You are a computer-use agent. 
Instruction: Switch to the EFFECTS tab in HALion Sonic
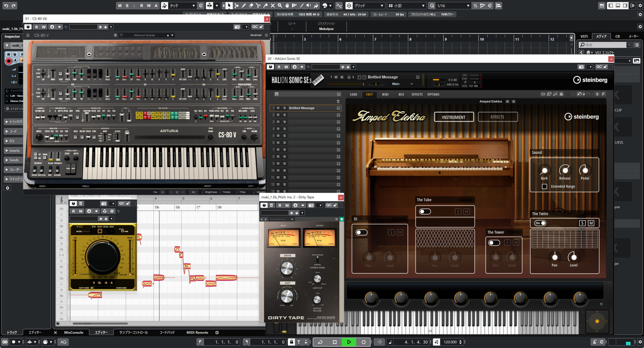point(417,95)
